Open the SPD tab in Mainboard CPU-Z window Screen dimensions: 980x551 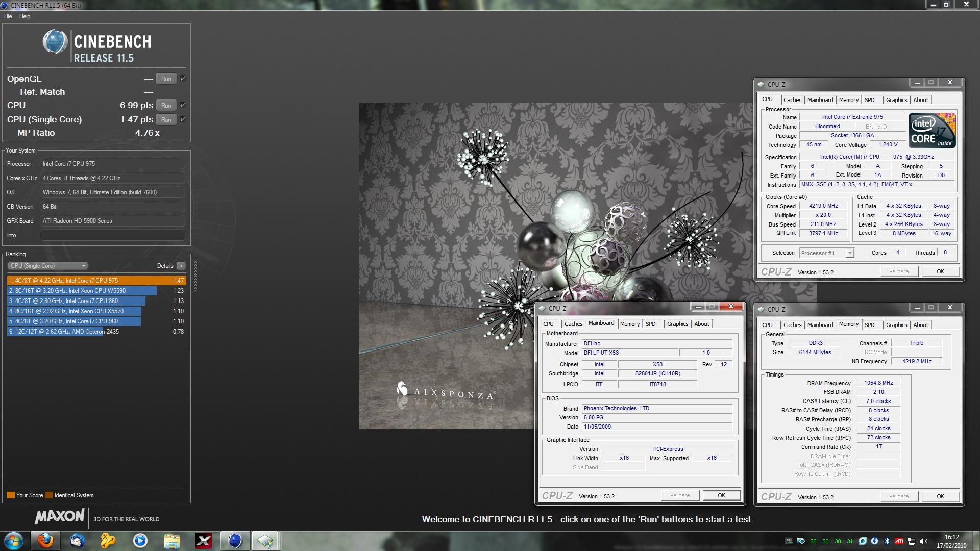[x=650, y=324]
